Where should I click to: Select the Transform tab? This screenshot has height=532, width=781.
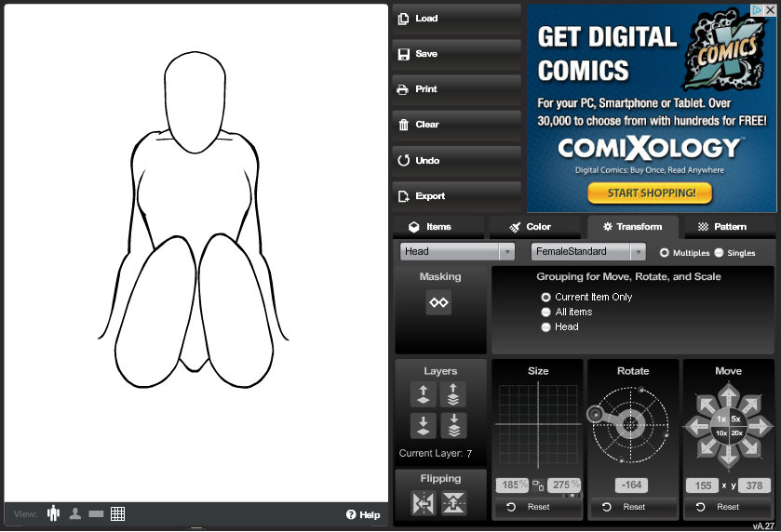pos(633,227)
